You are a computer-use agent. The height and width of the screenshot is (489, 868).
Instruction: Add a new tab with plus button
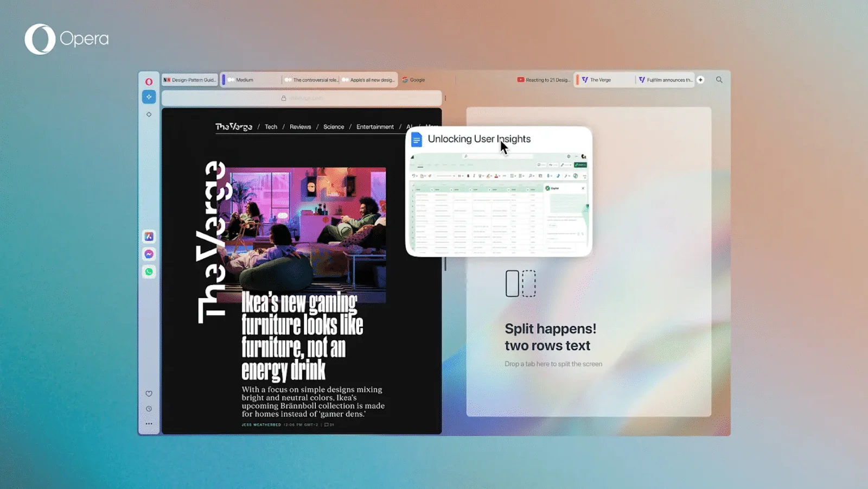pyautogui.click(x=700, y=80)
